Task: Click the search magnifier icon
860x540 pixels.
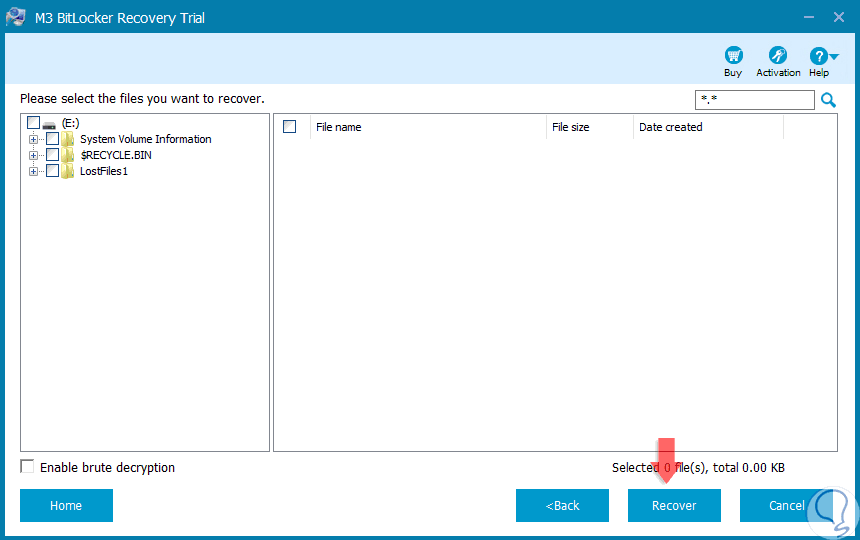Action: point(828,100)
